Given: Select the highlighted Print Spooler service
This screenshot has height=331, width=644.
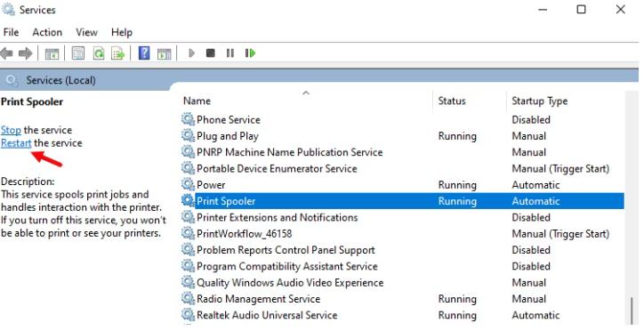Looking at the screenshot, I should [x=402, y=201].
